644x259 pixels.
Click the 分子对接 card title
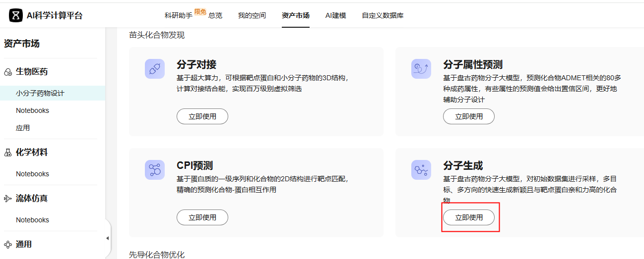click(196, 65)
